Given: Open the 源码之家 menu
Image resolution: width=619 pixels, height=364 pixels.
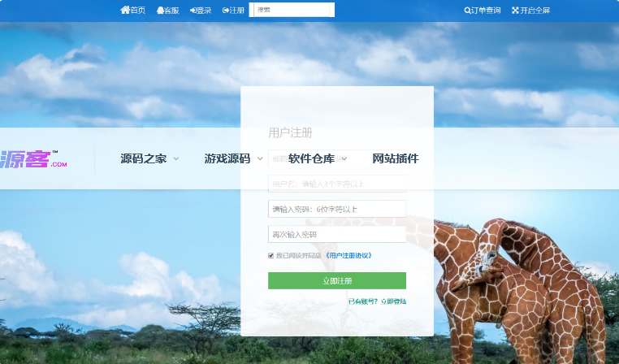Looking at the screenshot, I should pos(144,158).
